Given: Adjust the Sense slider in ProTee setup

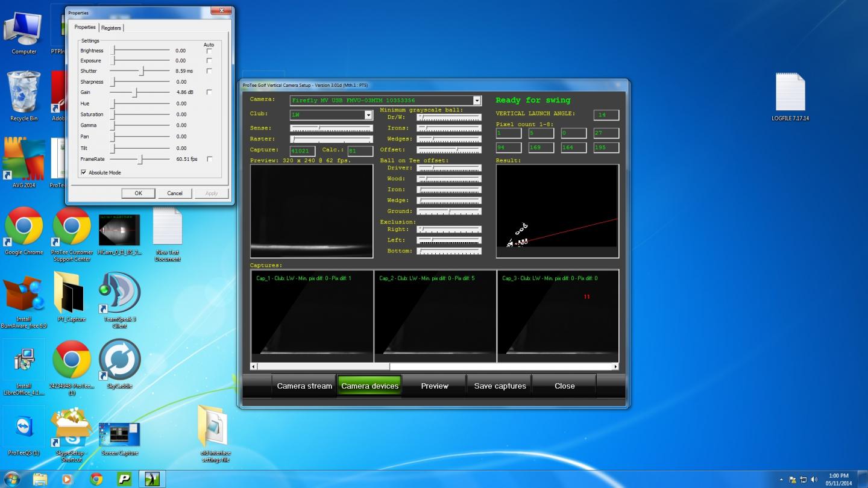Looking at the screenshot, I should [x=331, y=128].
